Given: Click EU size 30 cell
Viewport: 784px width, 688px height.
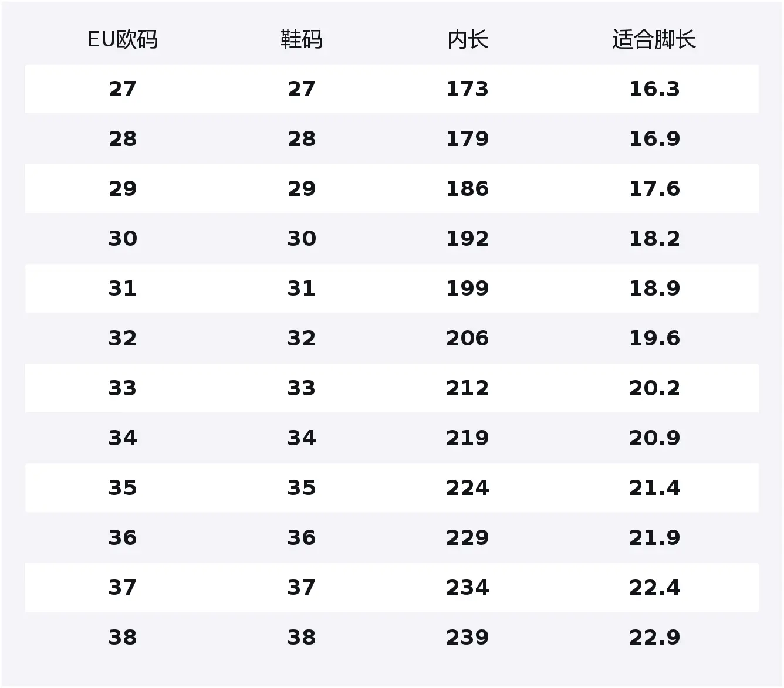Looking at the screenshot, I should point(122,239).
